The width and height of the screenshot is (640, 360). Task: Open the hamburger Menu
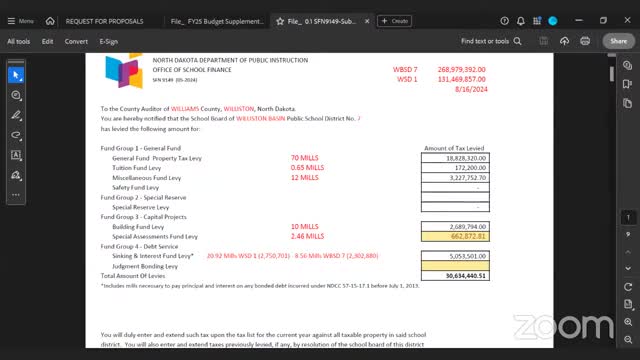[x=20, y=21]
